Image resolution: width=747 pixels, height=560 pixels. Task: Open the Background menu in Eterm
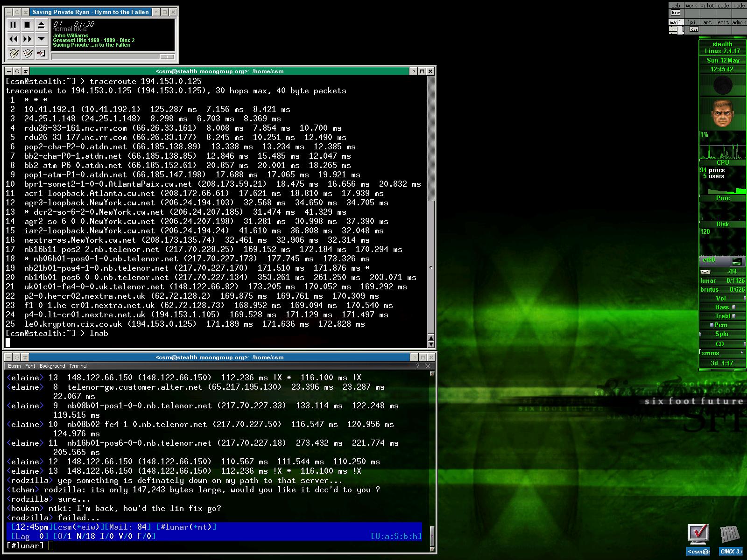point(52,366)
